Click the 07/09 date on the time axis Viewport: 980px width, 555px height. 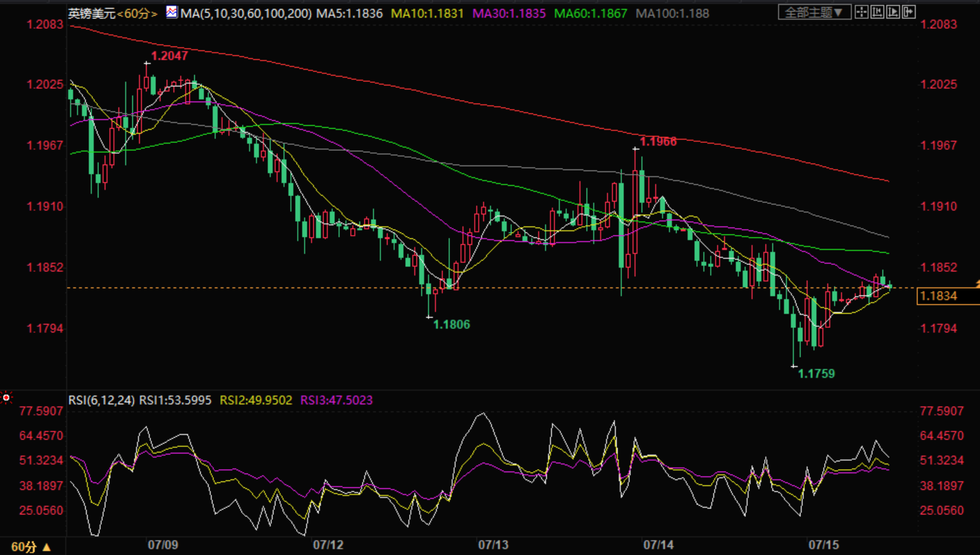(x=163, y=545)
